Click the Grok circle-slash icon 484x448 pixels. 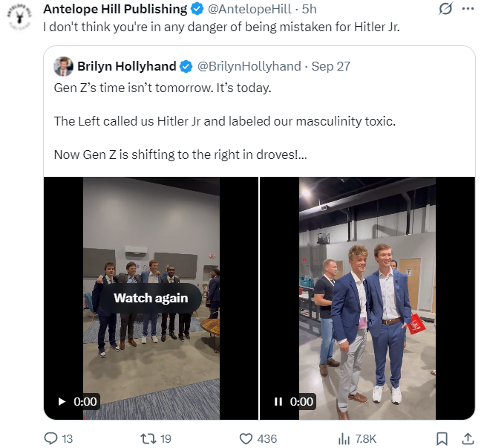point(446,10)
